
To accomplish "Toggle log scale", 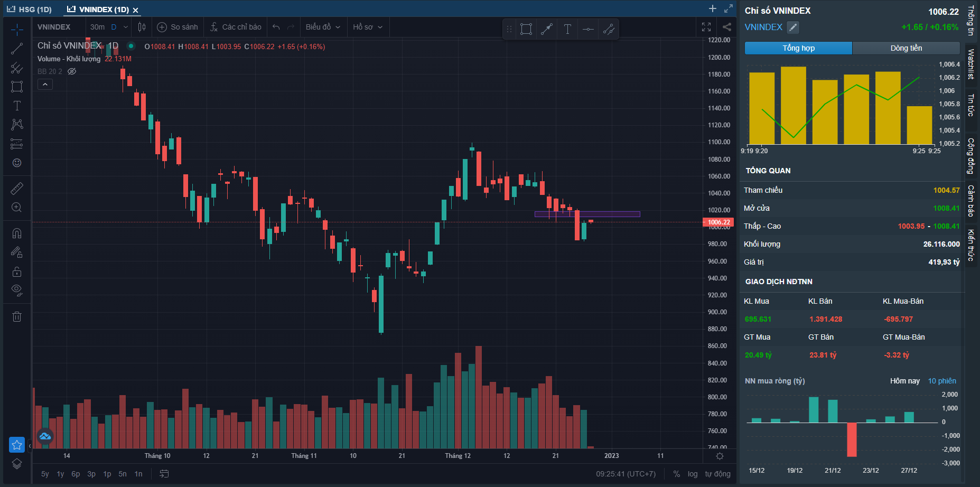I will 693,474.
